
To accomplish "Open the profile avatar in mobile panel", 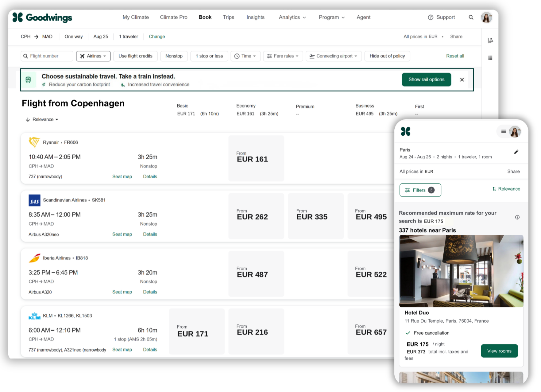I will tap(515, 131).
